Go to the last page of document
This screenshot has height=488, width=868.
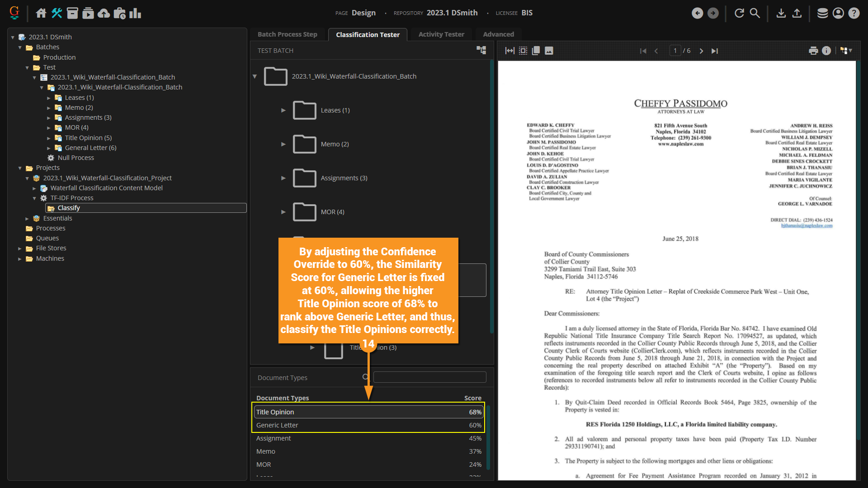(714, 51)
